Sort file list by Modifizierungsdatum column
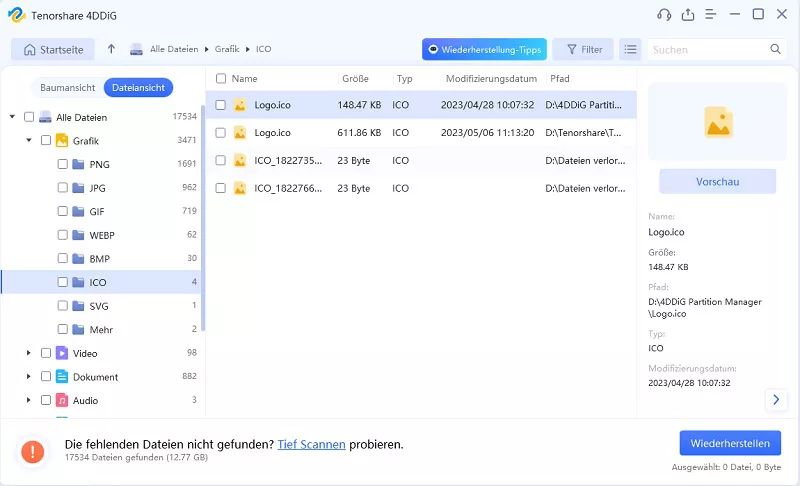800x486 pixels. pos(491,79)
